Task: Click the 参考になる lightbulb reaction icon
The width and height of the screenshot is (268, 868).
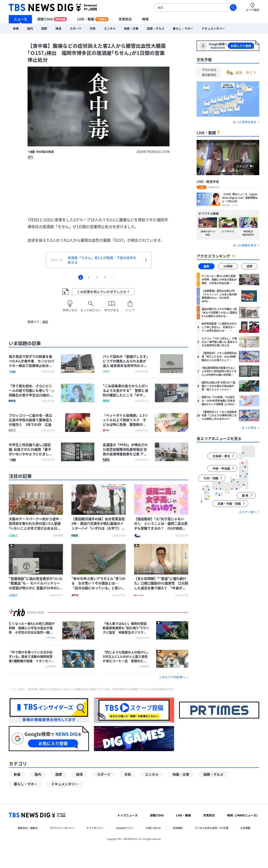Action: [70, 303]
